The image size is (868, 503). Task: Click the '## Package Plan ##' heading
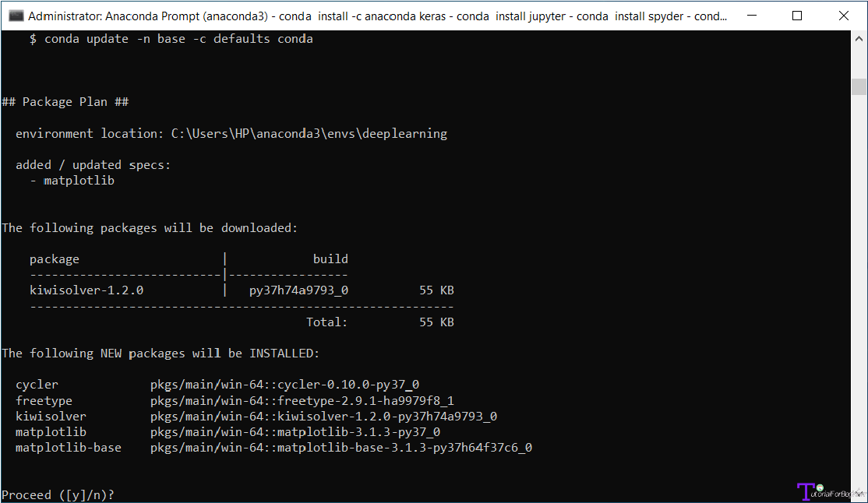[x=65, y=102]
